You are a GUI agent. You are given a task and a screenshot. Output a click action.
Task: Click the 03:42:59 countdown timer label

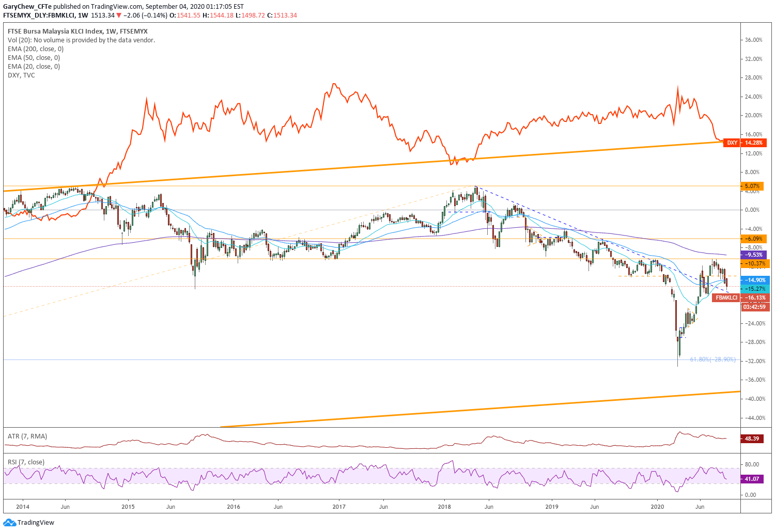755,307
